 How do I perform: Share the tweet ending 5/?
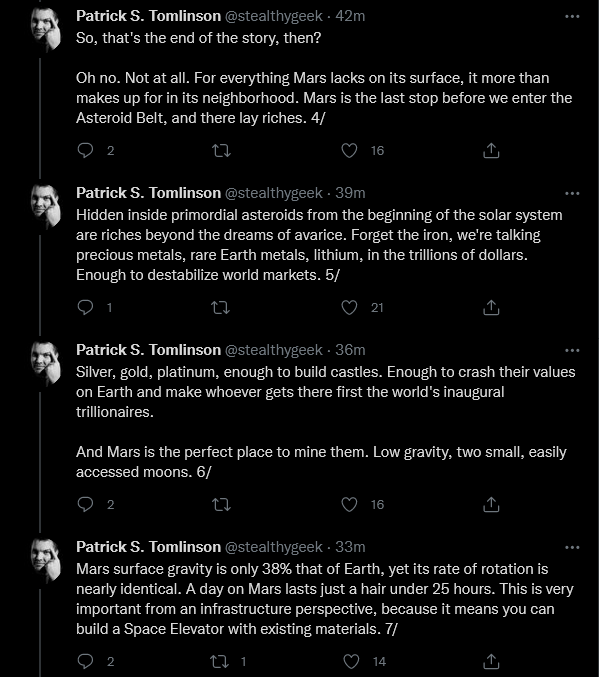tap(491, 307)
